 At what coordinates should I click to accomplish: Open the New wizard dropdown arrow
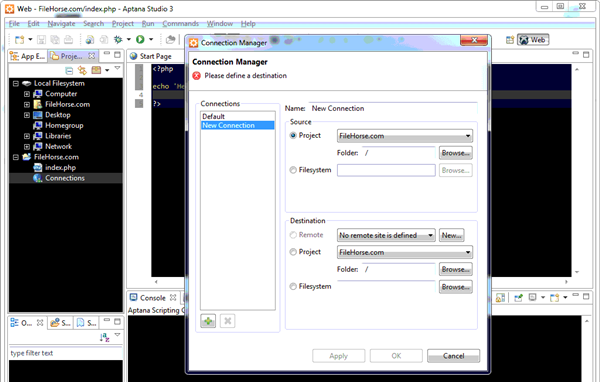point(30,39)
